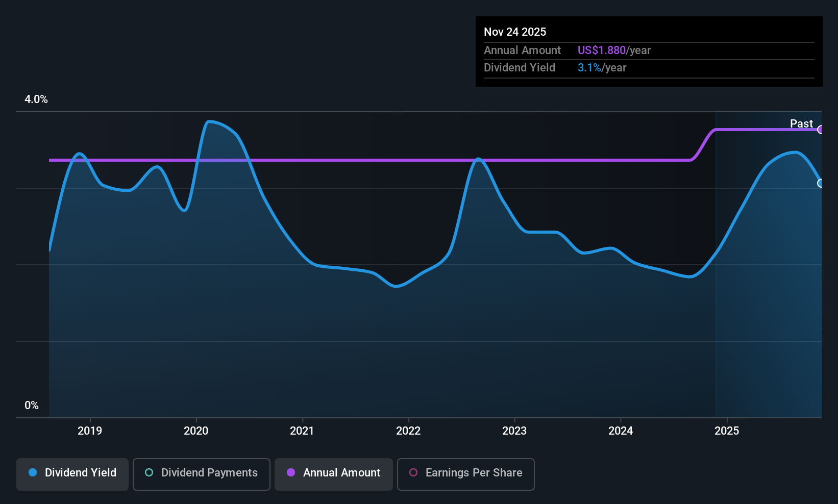838x504 pixels.
Task: Click the 2019 x-axis label
Action: point(90,431)
